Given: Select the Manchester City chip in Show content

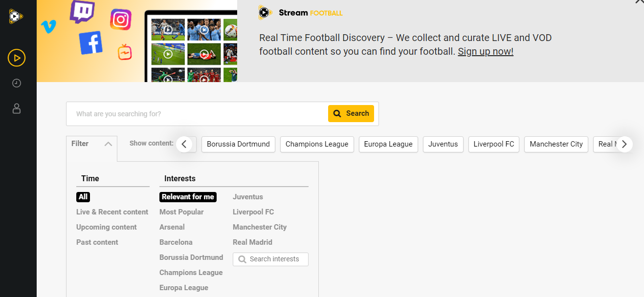Looking at the screenshot, I should tap(556, 144).
